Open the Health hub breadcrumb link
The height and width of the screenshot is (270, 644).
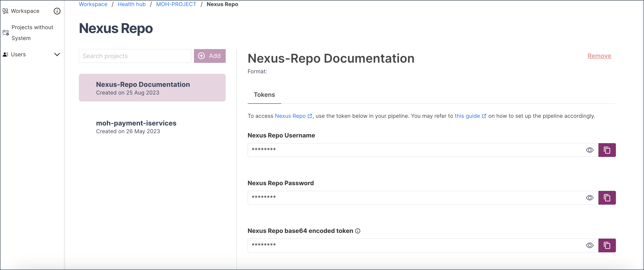(x=131, y=4)
